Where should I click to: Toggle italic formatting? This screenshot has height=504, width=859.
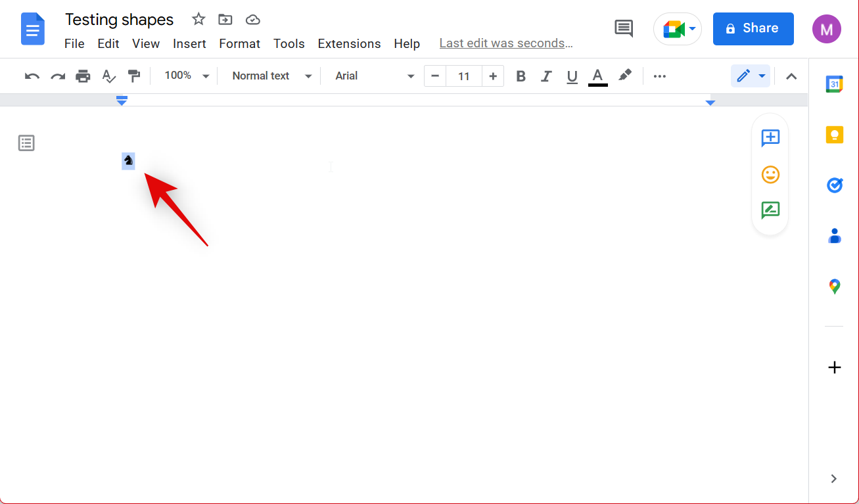[x=546, y=76]
